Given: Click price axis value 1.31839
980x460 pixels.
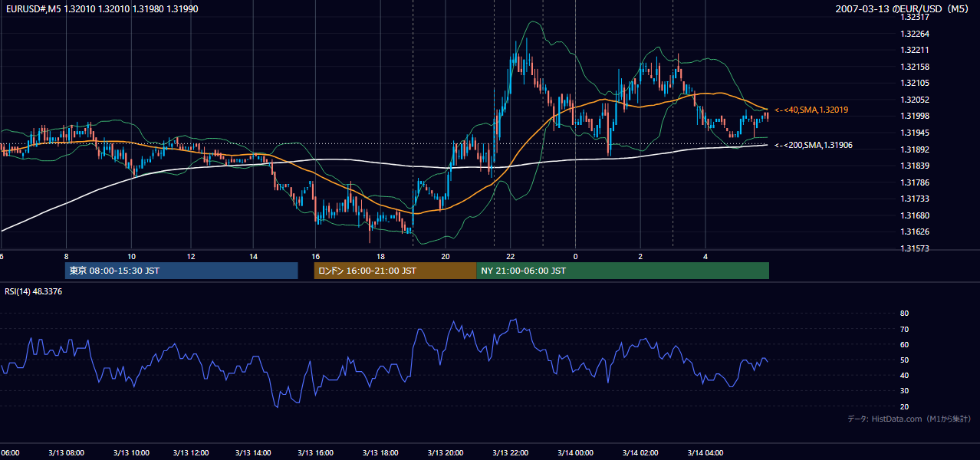Looking at the screenshot, I should pos(916,166).
